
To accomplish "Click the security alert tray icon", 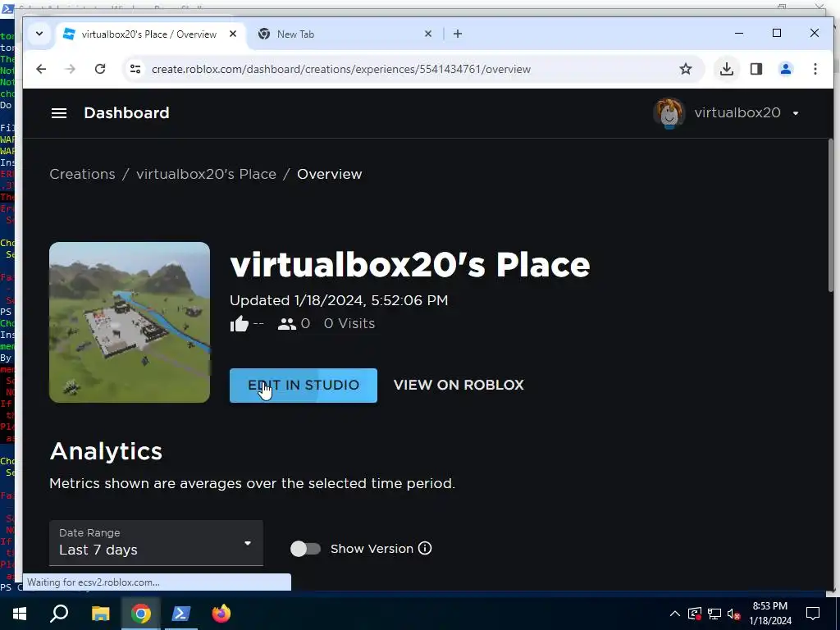I will click(694, 614).
